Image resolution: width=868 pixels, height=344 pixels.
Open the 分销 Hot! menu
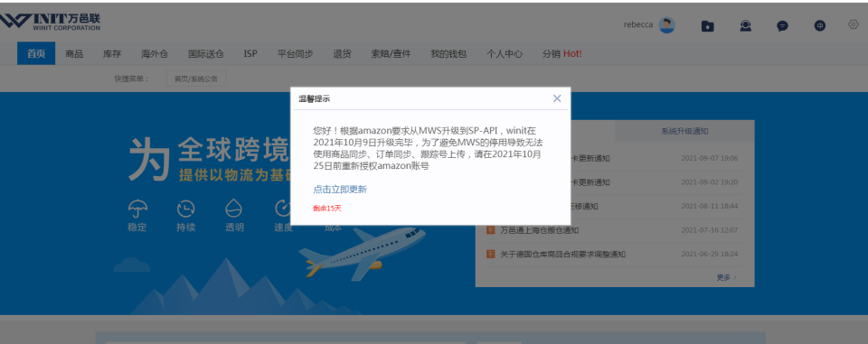561,53
